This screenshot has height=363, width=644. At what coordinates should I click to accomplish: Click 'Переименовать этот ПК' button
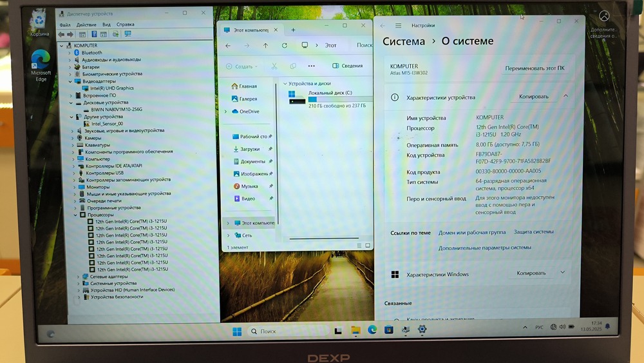point(535,68)
